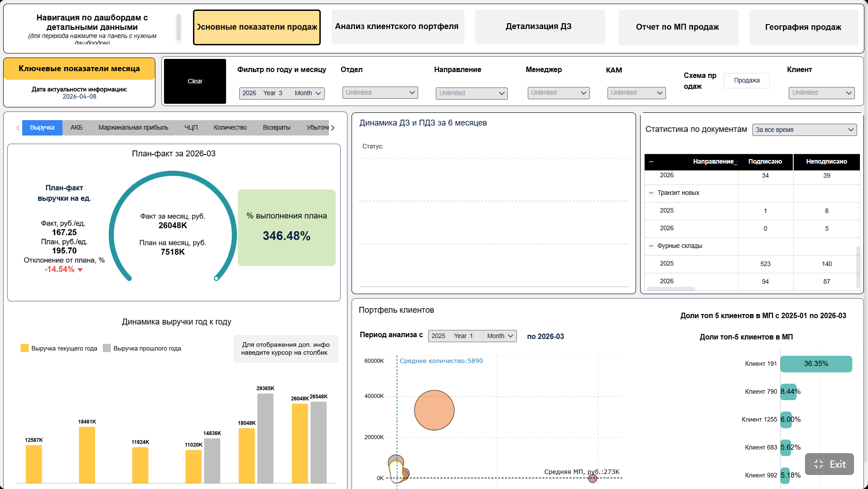Collapse the Фурные склады row

pyautogui.click(x=651, y=246)
